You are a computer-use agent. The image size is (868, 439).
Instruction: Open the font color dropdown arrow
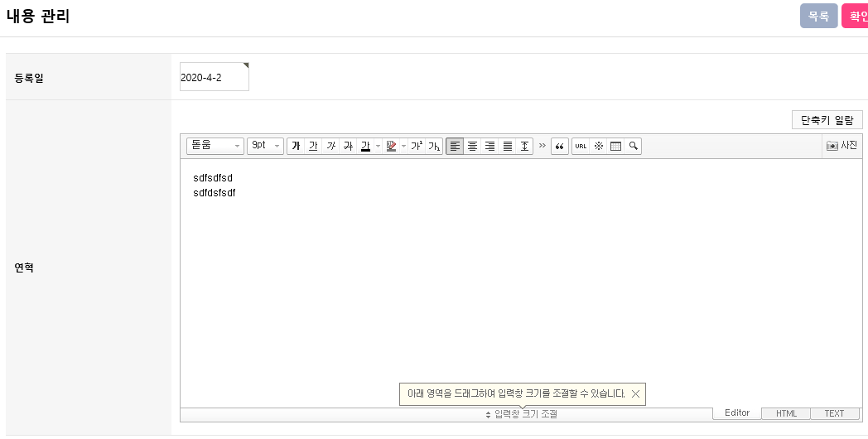point(378,146)
